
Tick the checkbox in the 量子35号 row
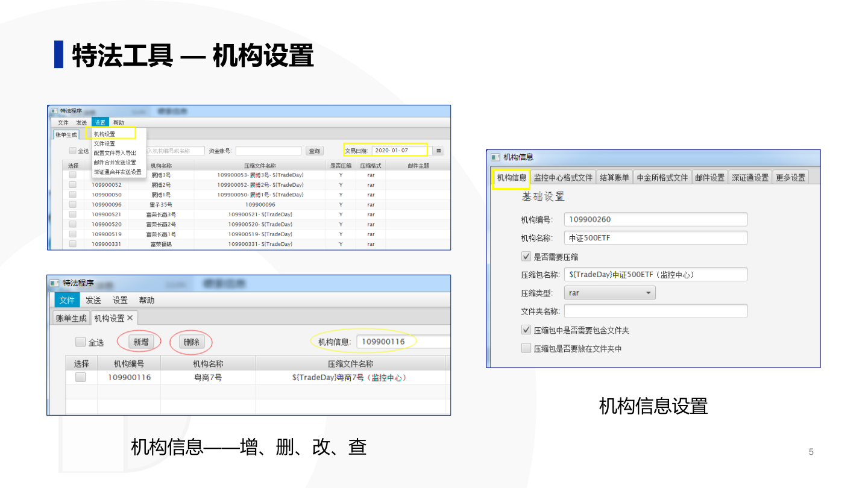pos(72,204)
